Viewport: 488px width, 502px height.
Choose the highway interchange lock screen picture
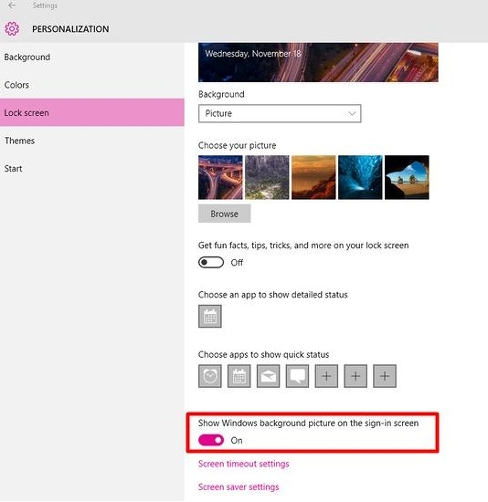tap(220, 177)
